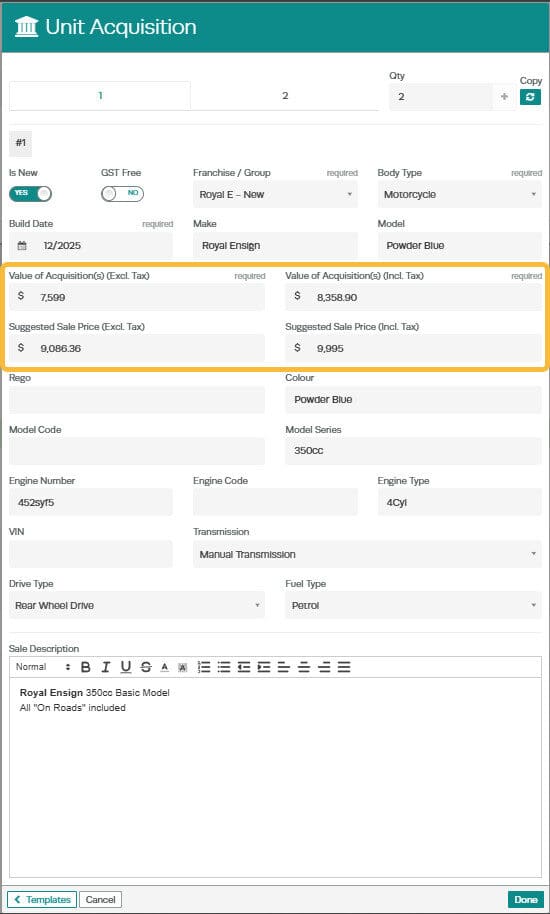
Task: Click the empty Rego field
Action: click(137, 399)
